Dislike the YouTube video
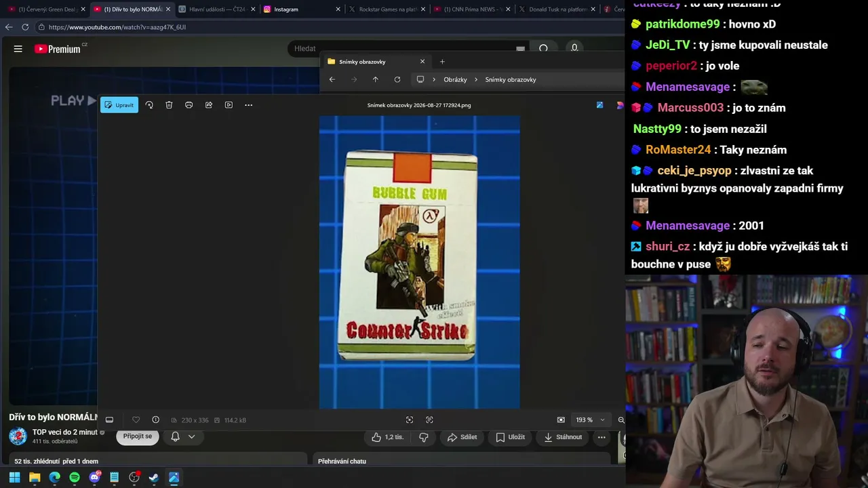Viewport: 868px width, 488px height. click(424, 437)
